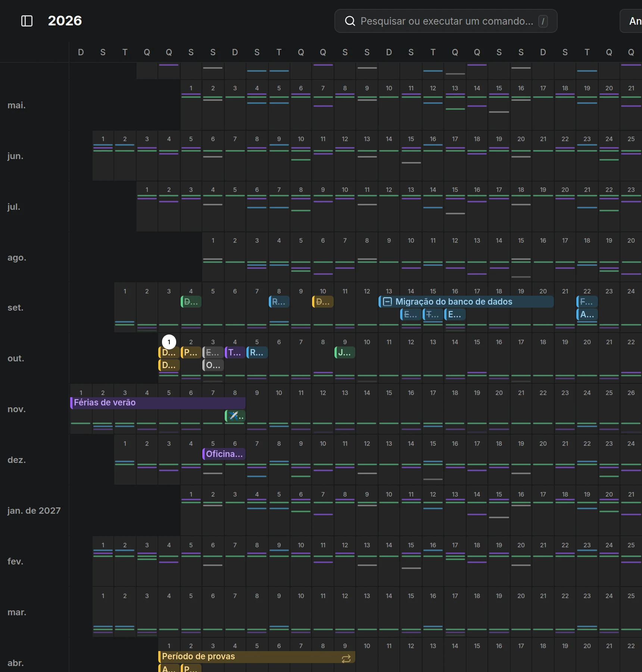Click the nov. month label
The image size is (642, 672).
coord(17,409)
